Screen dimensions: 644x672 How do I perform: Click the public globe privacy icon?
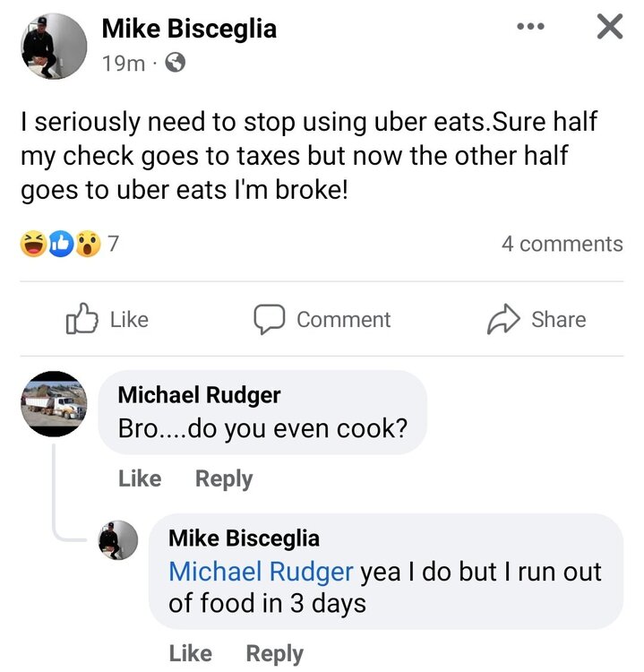176,64
